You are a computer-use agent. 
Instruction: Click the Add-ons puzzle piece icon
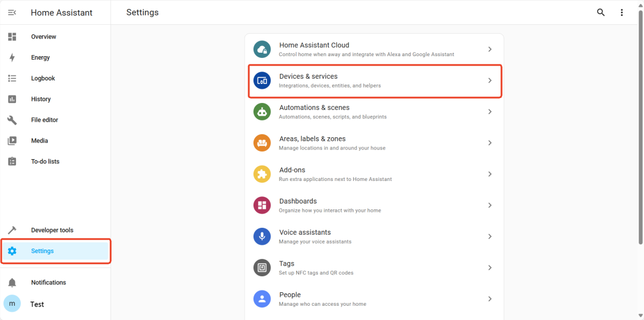(x=262, y=174)
